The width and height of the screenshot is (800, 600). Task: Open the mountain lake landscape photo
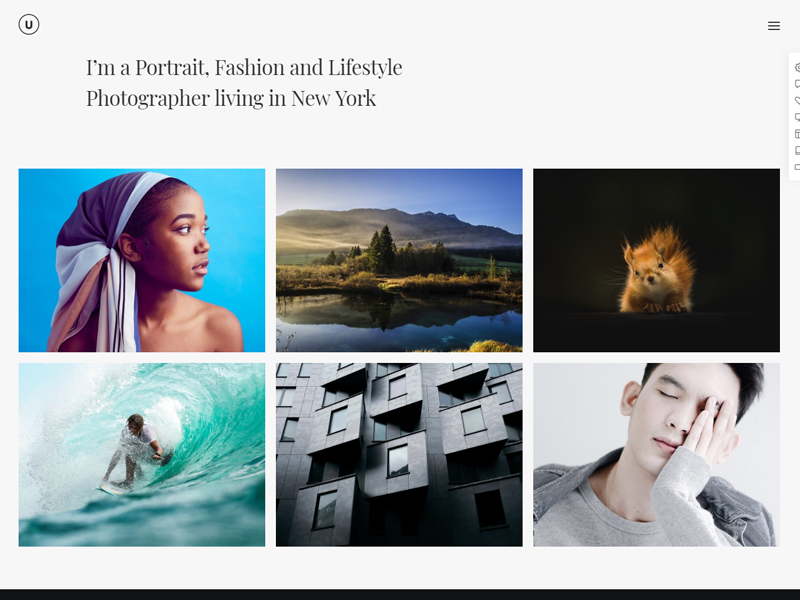(x=399, y=260)
